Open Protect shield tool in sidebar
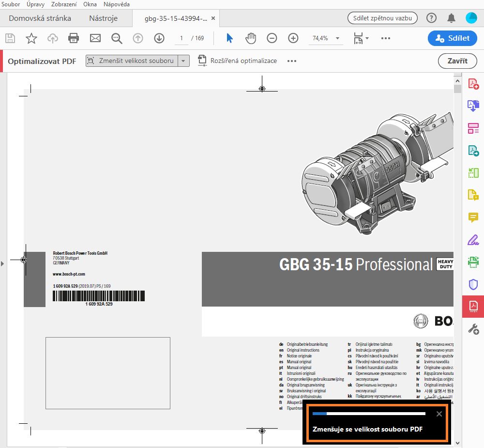The image size is (484, 448). pyautogui.click(x=473, y=284)
